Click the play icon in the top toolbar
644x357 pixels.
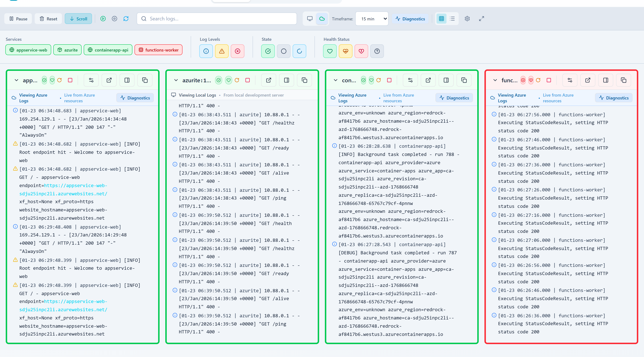(x=103, y=18)
